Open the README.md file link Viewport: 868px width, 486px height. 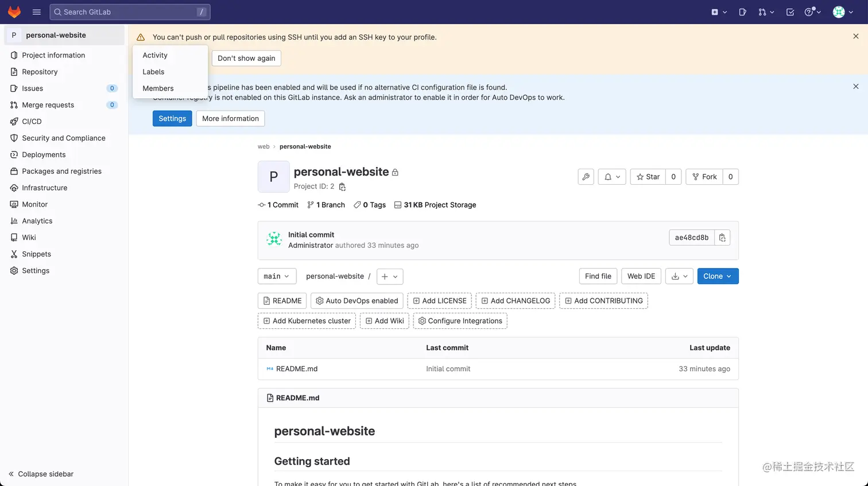(296, 369)
